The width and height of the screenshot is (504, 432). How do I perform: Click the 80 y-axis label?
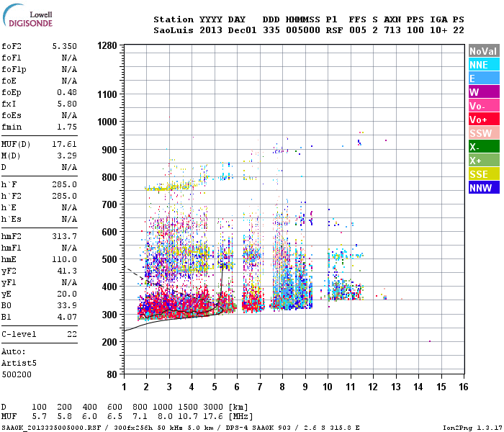112,374
